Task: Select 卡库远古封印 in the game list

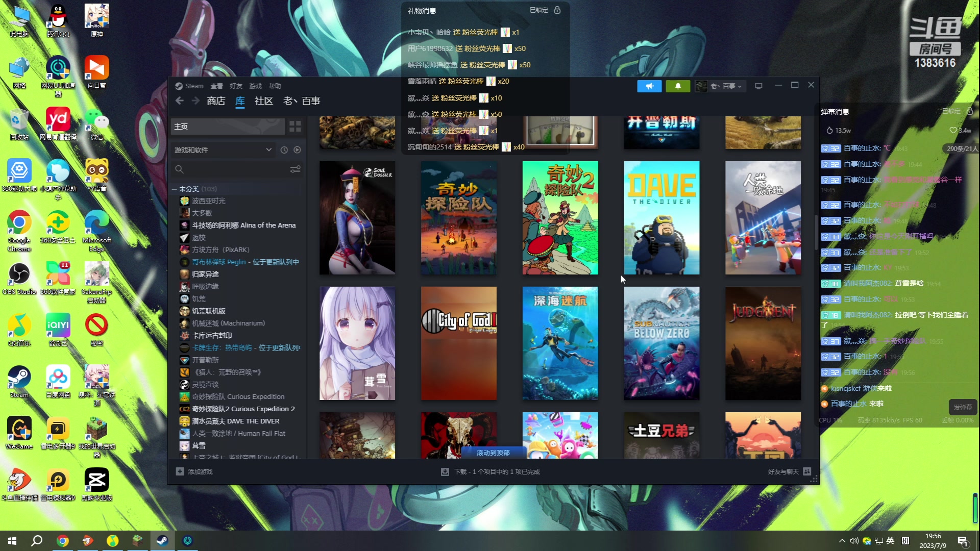Action: (212, 336)
